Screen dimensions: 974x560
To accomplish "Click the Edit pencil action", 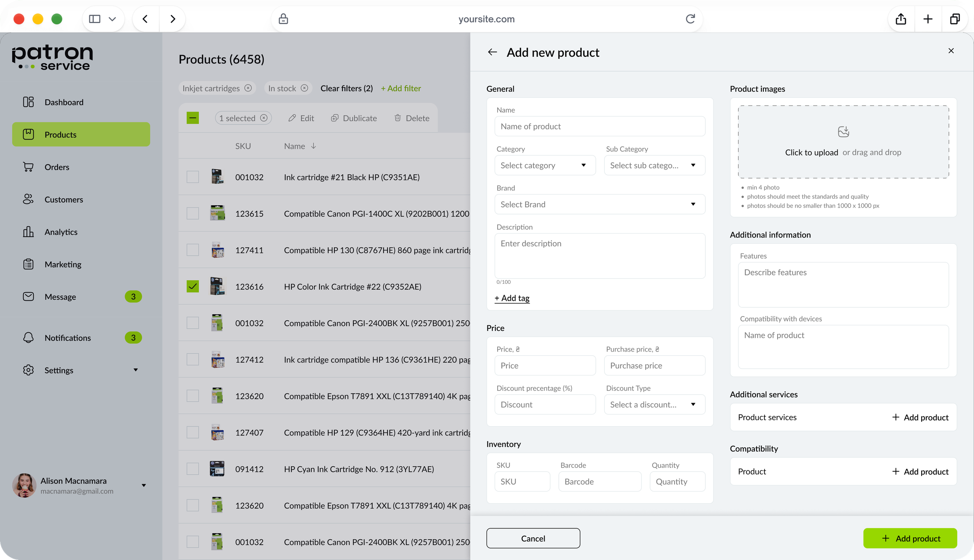I will click(301, 118).
